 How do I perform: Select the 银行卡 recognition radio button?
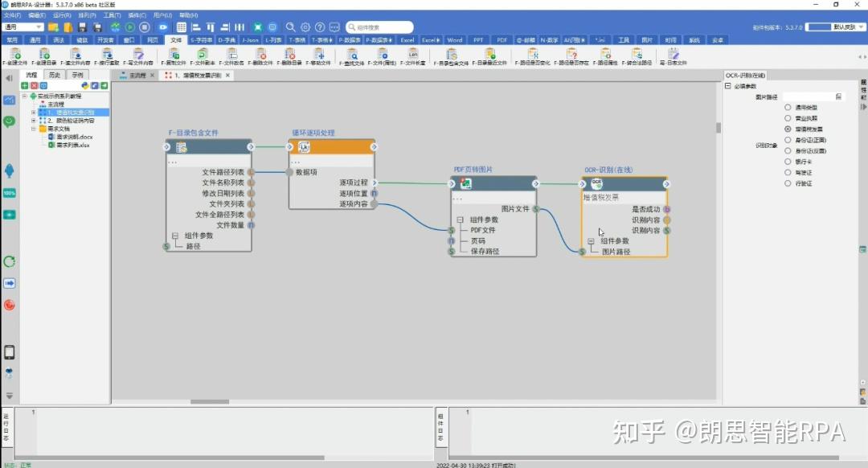click(x=789, y=161)
